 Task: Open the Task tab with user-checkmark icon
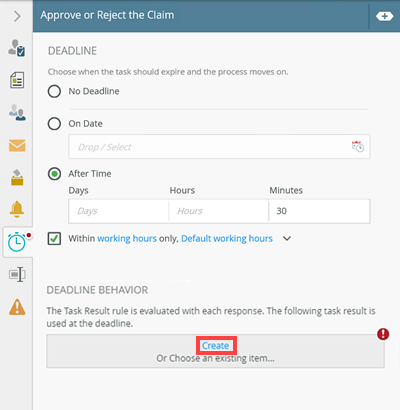(17, 48)
